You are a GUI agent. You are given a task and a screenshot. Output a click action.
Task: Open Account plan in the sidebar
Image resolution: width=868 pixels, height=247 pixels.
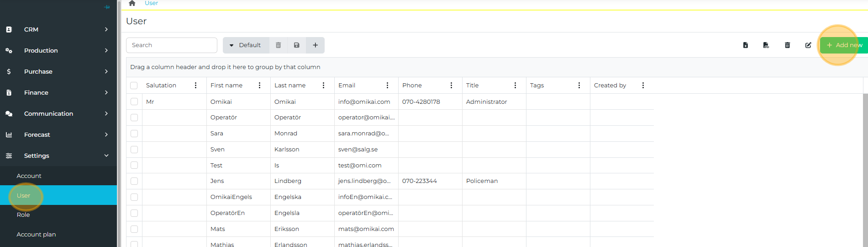point(36,234)
